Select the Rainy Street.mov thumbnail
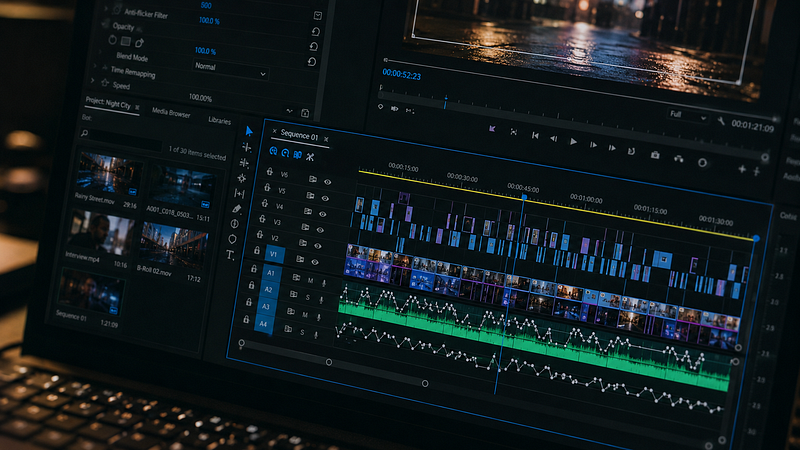The height and width of the screenshot is (450, 800). 110,173
